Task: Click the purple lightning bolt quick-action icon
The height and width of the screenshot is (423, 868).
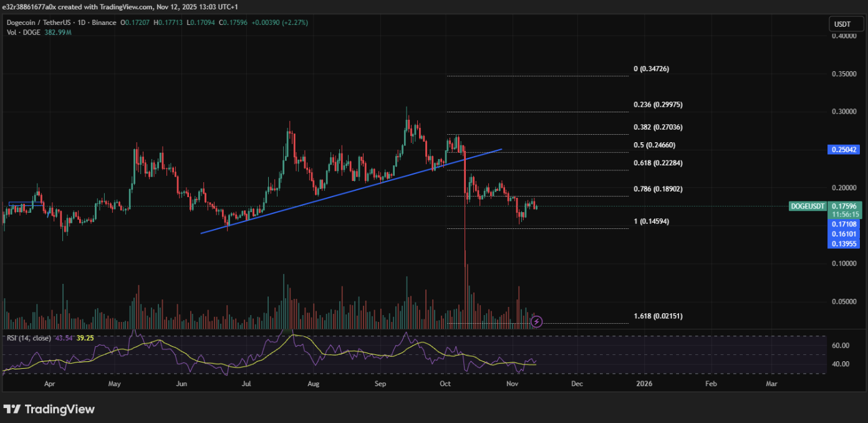Action: point(536,321)
